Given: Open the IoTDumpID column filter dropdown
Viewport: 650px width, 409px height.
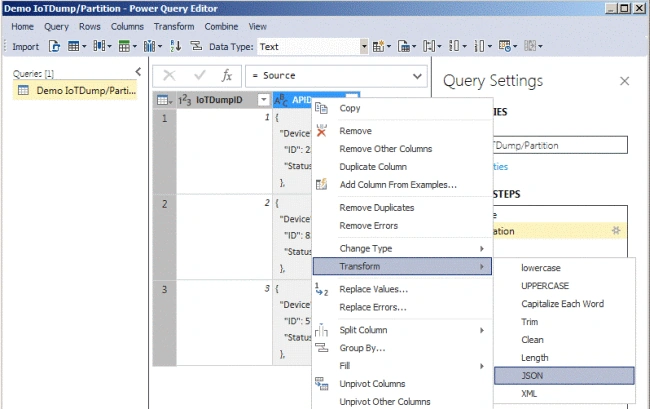Looking at the screenshot, I should pyautogui.click(x=263, y=99).
